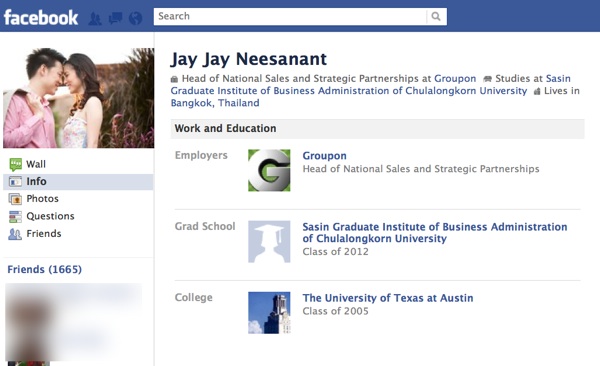Click the graduation cap school thumbnail

coord(269,242)
